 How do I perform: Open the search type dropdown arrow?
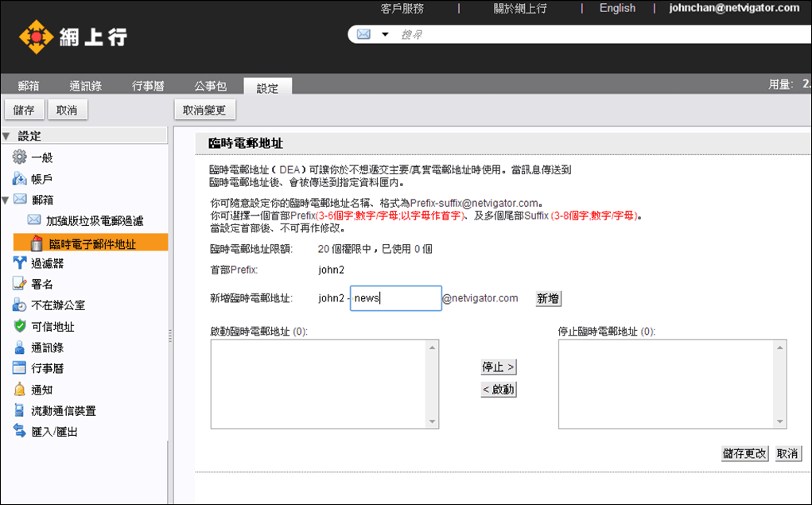(x=385, y=35)
